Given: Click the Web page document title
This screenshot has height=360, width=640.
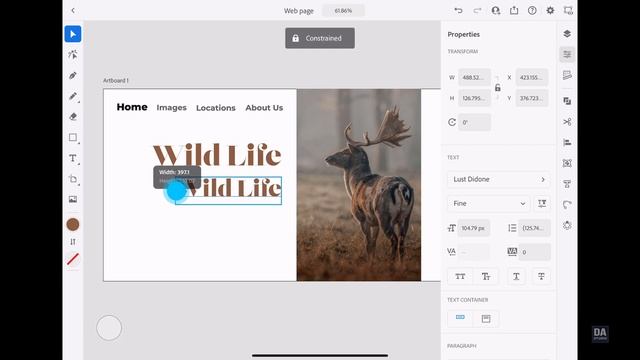Looking at the screenshot, I should pyautogui.click(x=299, y=11).
